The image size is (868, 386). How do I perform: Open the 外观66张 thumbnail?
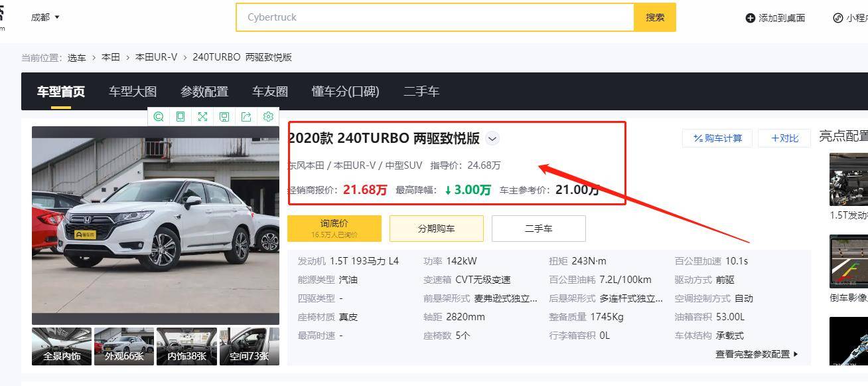(124, 346)
